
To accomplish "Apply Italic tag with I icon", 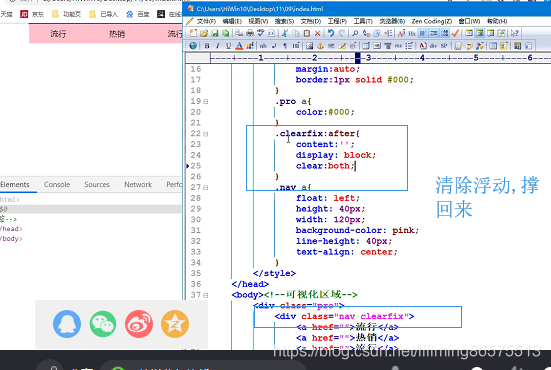I will [218, 46].
